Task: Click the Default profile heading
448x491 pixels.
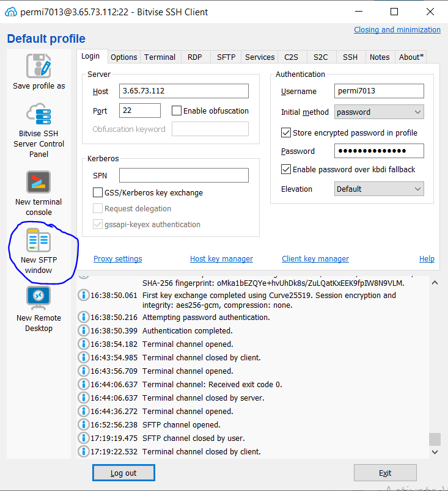Action: pyautogui.click(x=46, y=38)
